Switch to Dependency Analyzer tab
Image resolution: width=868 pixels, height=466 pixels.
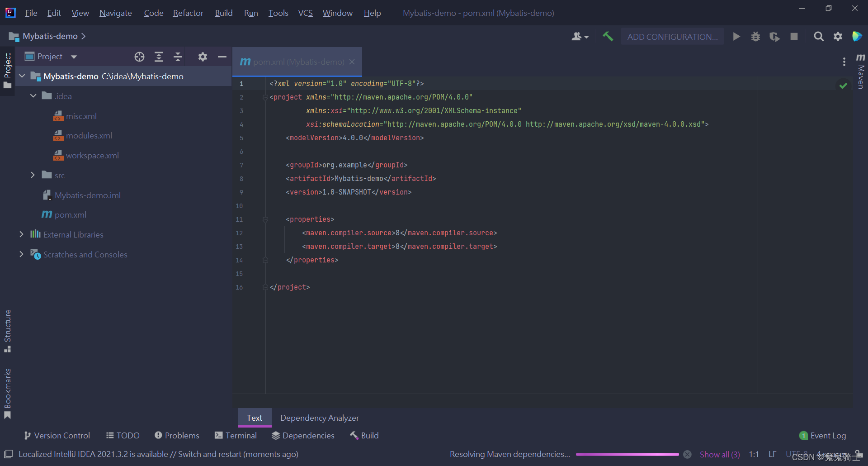coord(320,418)
